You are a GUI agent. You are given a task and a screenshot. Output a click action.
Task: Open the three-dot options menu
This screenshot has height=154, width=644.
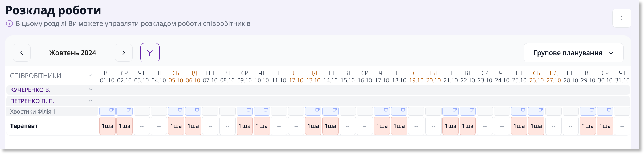tap(622, 18)
